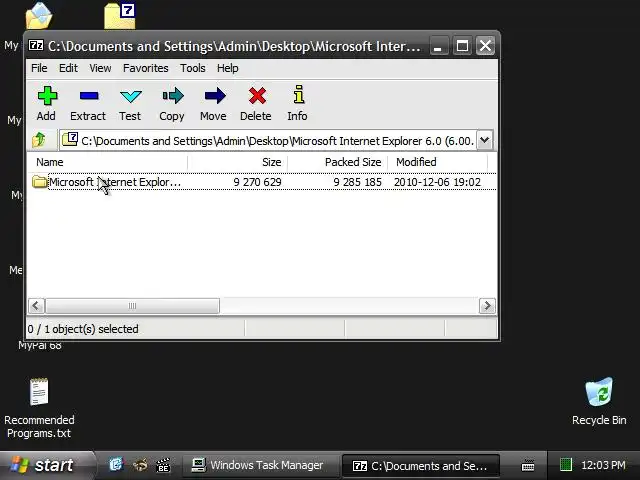Sort by Modified column header

pos(437,162)
